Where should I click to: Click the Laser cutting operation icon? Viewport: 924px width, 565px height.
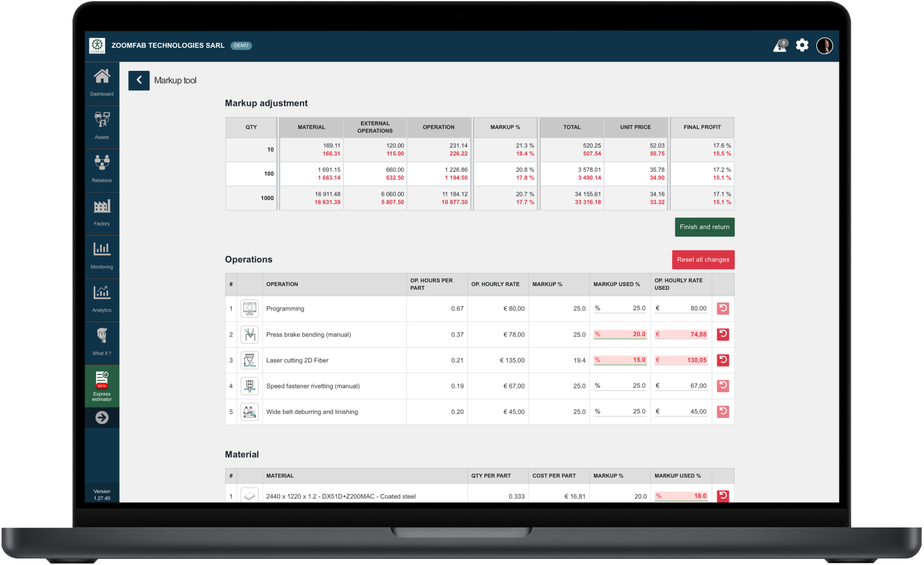[x=249, y=360]
